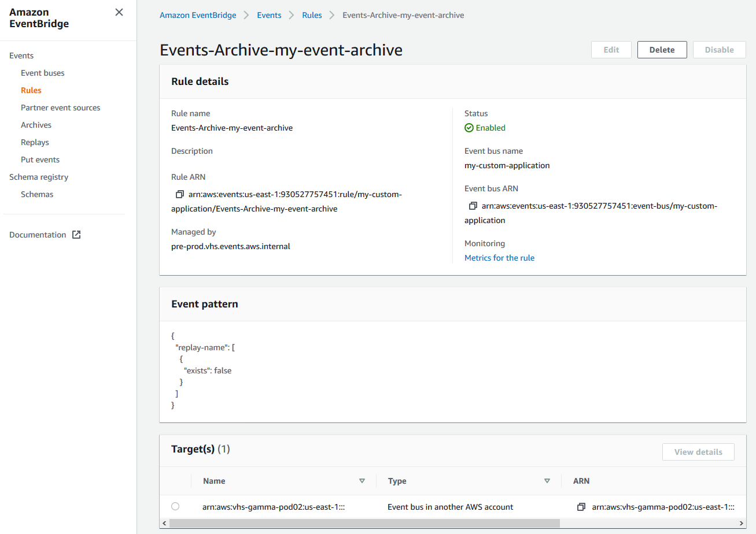
Task: Click the Event bus ARN value text
Action: (x=591, y=213)
